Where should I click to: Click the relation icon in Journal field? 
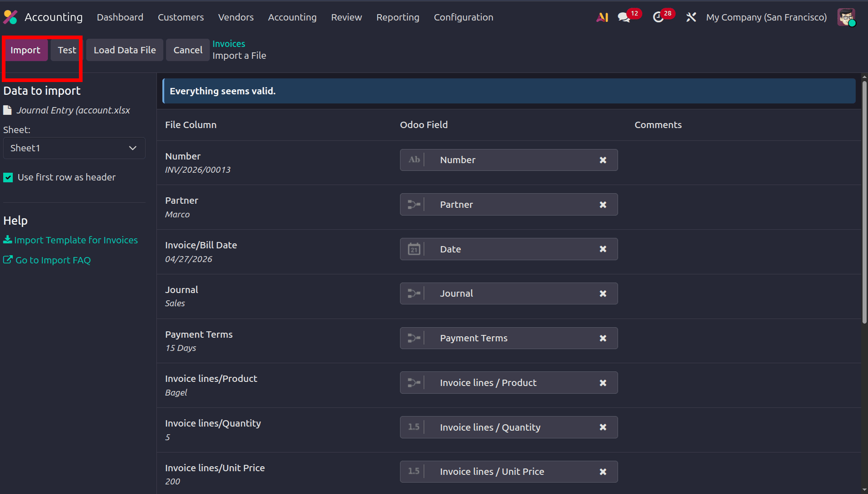(x=414, y=293)
